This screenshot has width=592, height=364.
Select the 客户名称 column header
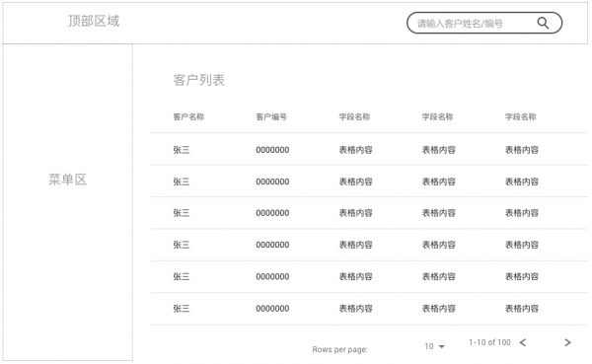[188, 117]
